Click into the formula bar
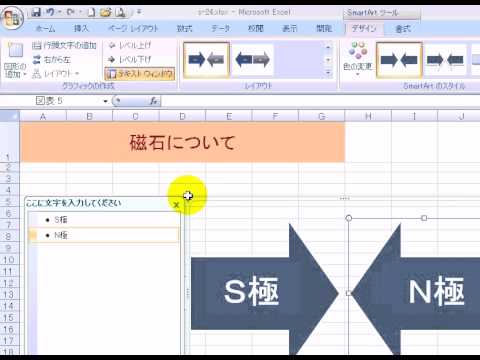480x360 pixels. click(x=320, y=101)
